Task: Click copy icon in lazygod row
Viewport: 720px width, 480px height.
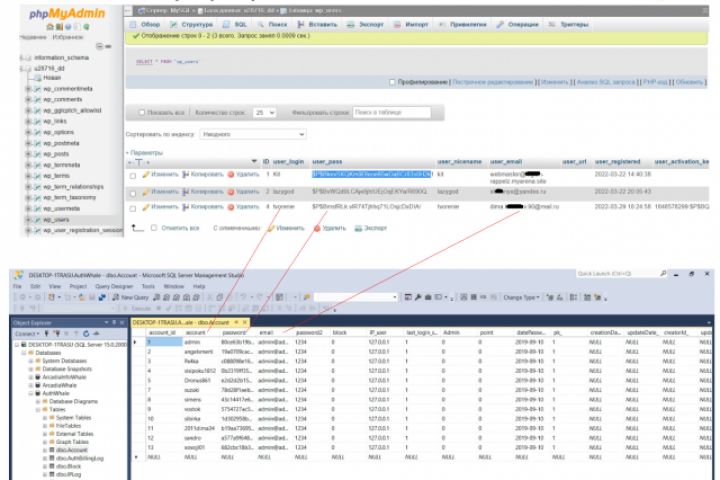Action: (x=186, y=192)
